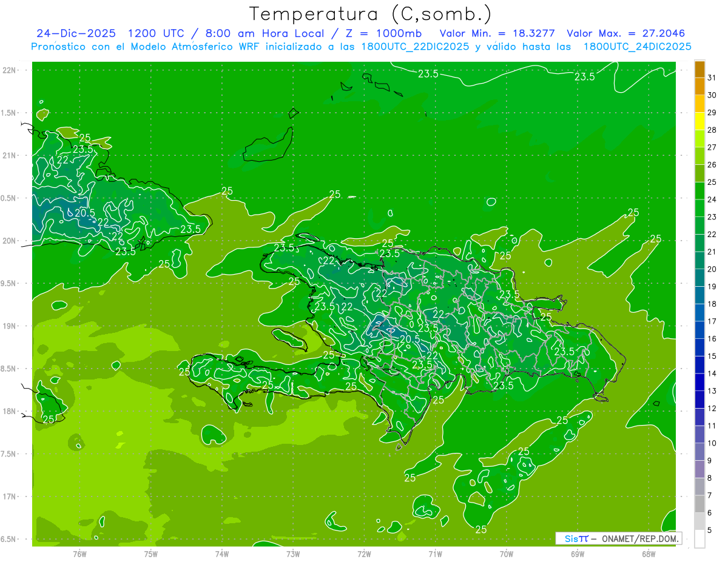Click legend value '20'
Viewport: 728px width, 562px height.
tap(712, 269)
